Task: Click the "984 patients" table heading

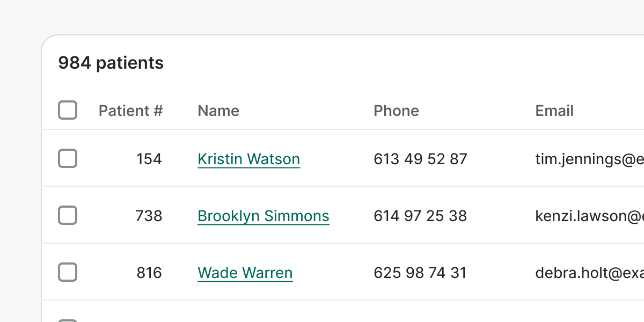Action: [x=111, y=63]
